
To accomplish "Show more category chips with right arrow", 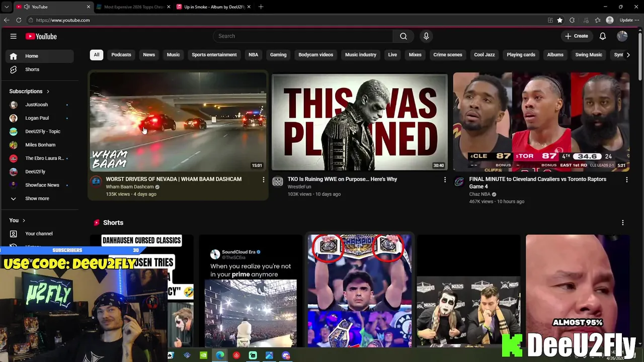I will pos(628,55).
